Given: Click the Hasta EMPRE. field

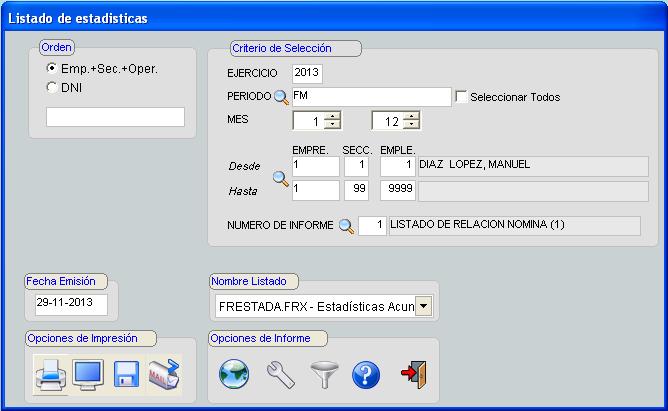Looking at the screenshot, I should coord(316,190).
